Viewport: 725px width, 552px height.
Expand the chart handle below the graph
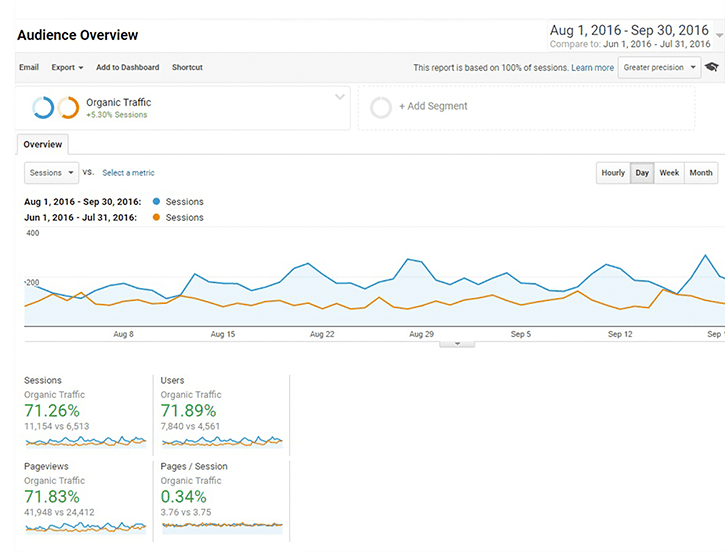click(x=457, y=344)
